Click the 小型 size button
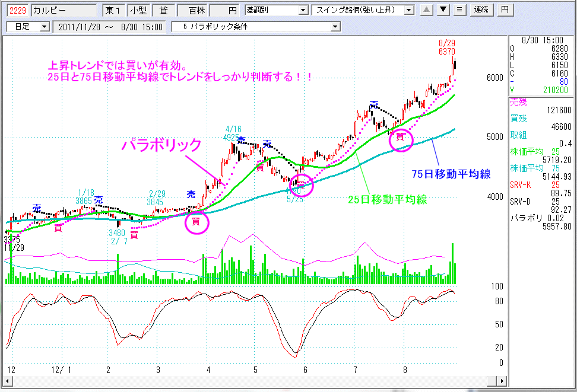Screen dimensions: 577x392 138,10
